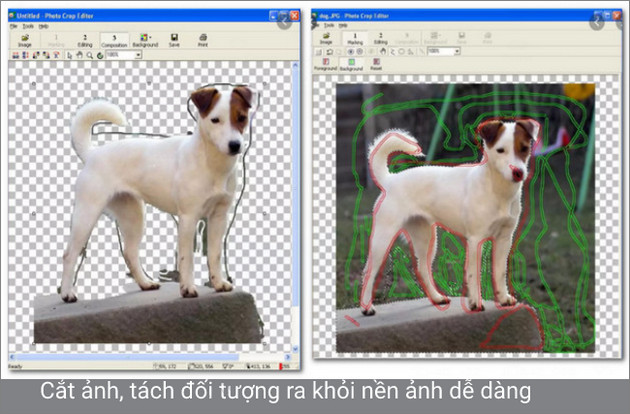Open Help menu in Untitled window

point(43,26)
